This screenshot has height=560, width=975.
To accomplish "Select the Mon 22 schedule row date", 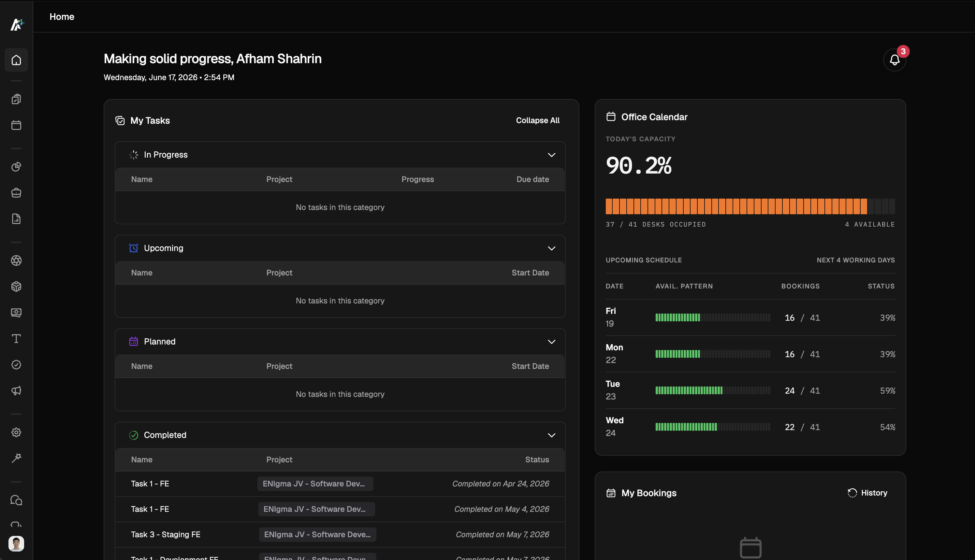I will tap(614, 354).
